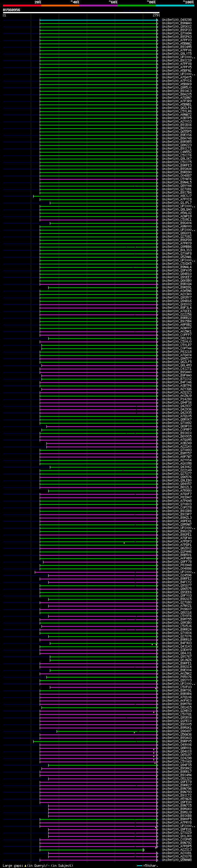
Task: Select the UniRef100_B9ICS9 label
Action: click(176, 61)
